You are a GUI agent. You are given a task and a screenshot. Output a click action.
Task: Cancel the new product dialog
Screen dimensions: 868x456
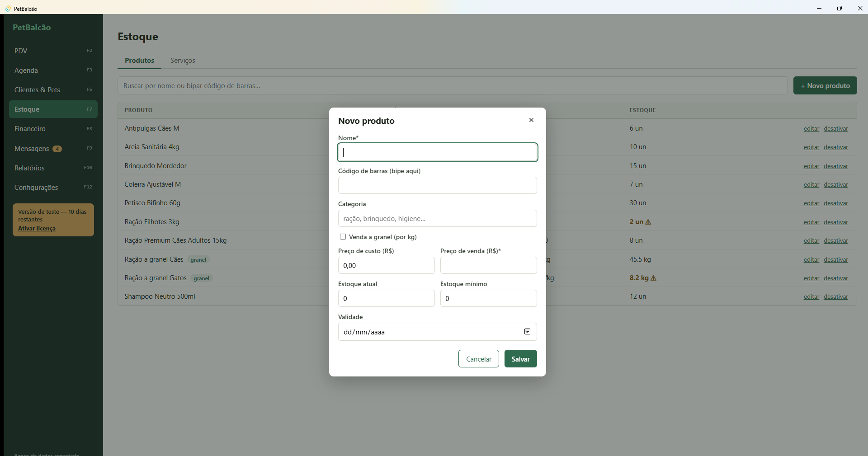tap(479, 359)
